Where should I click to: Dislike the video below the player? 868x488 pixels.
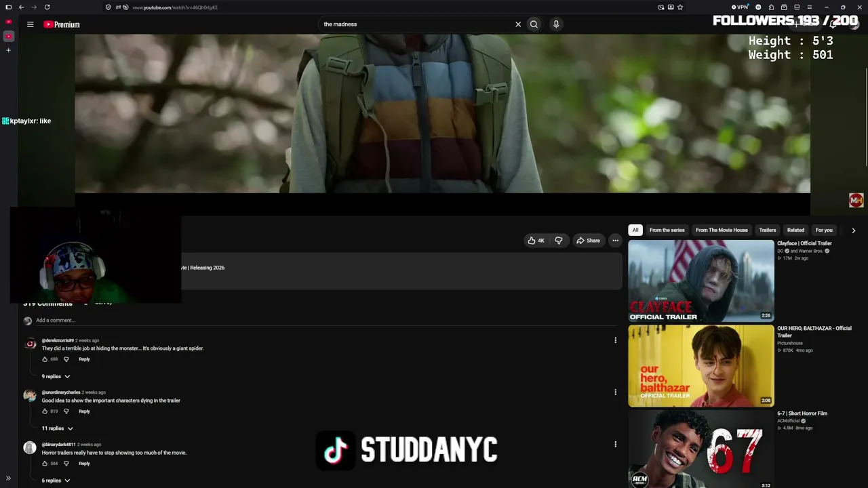pyautogui.click(x=559, y=241)
